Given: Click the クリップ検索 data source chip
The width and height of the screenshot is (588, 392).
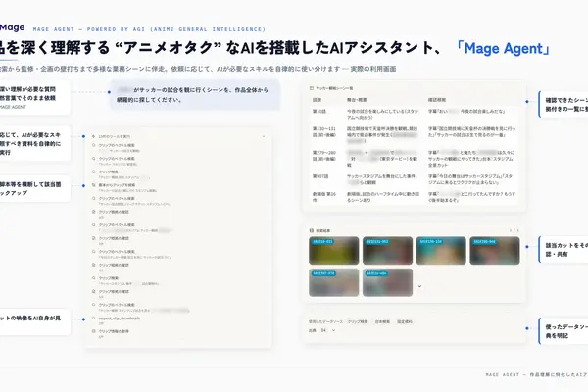Looking at the screenshot, I should coord(358,321).
